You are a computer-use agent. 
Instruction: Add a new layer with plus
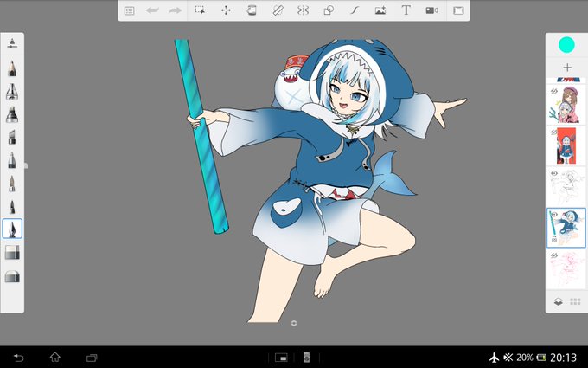click(x=567, y=68)
